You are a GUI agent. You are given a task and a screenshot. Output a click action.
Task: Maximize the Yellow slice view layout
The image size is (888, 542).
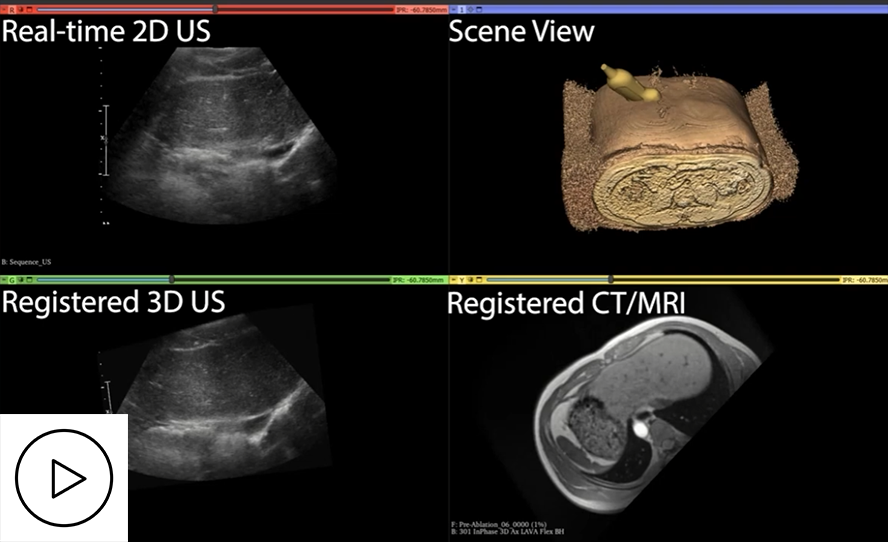click(x=479, y=280)
